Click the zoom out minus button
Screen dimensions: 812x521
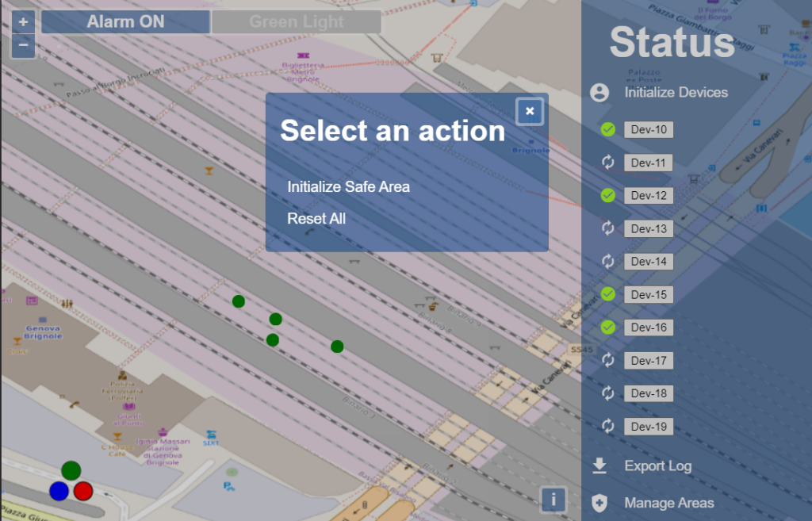pyautogui.click(x=23, y=45)
